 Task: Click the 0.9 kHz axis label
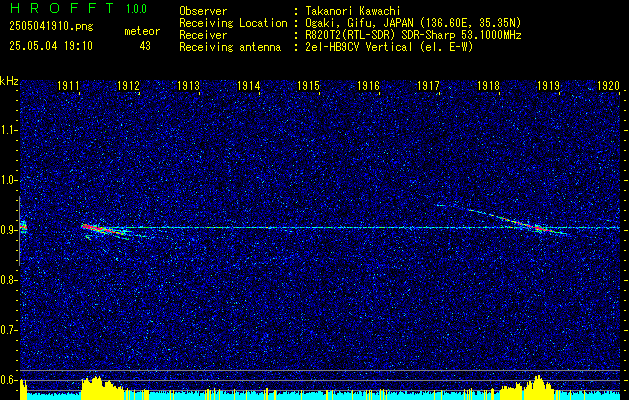pyautogui.click(x=9, y=230)
